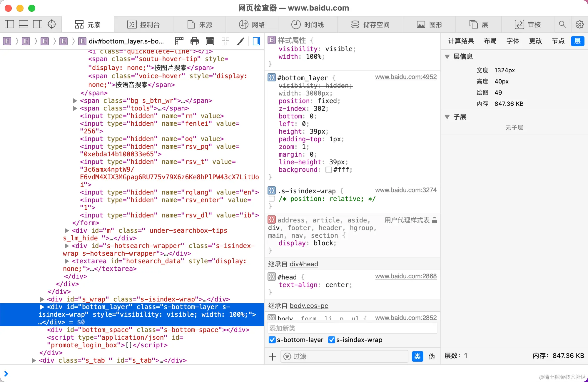Viewport: 588px width, 382px height.
Task: Dock inspector to bottom of window
Action: tap(24, 24)
